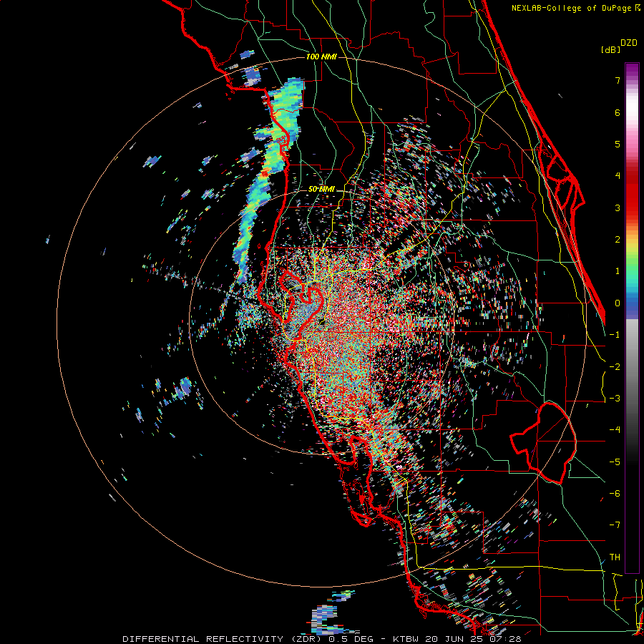
Task: Click the -6 value on the scale
Action: coord(615,494)
